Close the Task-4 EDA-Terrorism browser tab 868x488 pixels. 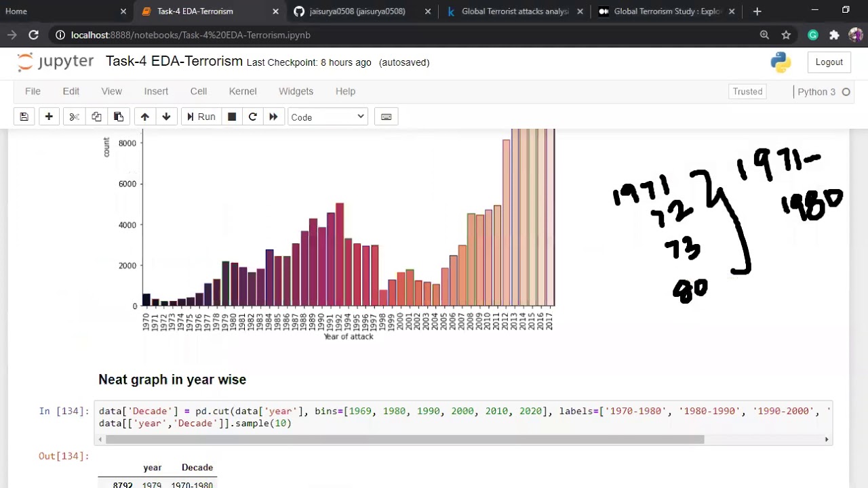pyautogui.click(x=275, y=11)
